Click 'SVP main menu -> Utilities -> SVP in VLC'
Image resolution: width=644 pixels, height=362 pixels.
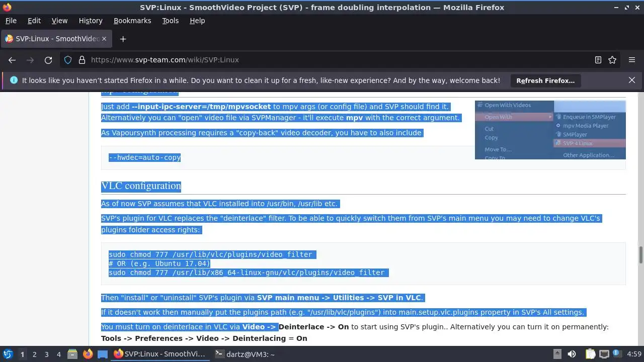pyautogui.click(x=340, y=298)
